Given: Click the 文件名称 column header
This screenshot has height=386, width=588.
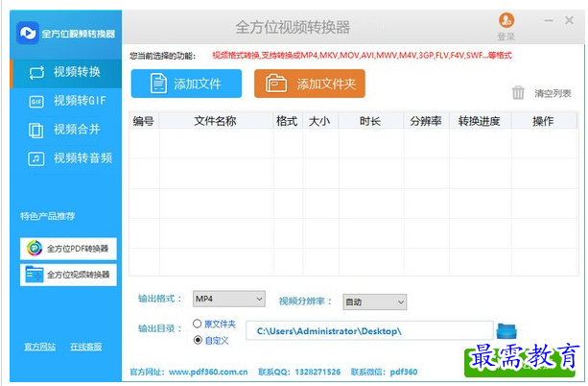Looking at the screenshot, I should tap(216, 121).
